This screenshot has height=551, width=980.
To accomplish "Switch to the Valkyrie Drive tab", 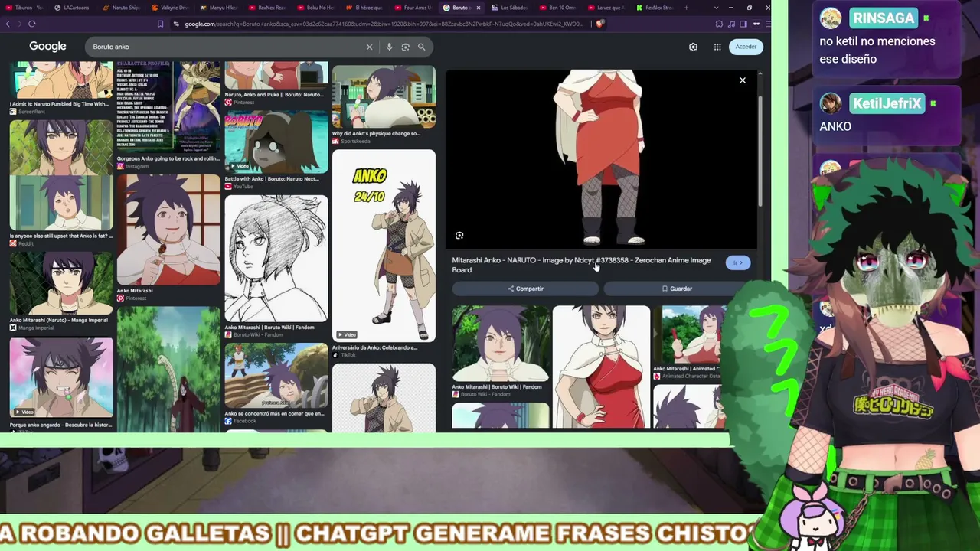I will (x=170, y=8).
